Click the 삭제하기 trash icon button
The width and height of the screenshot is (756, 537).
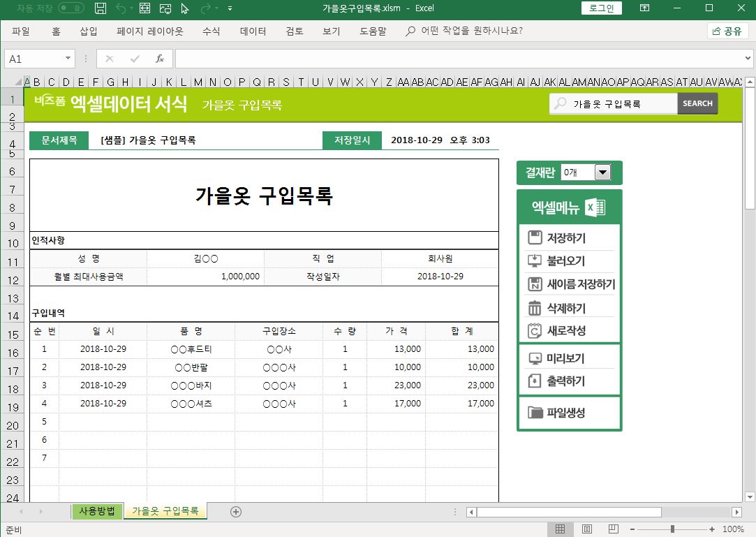coord(535,308)
